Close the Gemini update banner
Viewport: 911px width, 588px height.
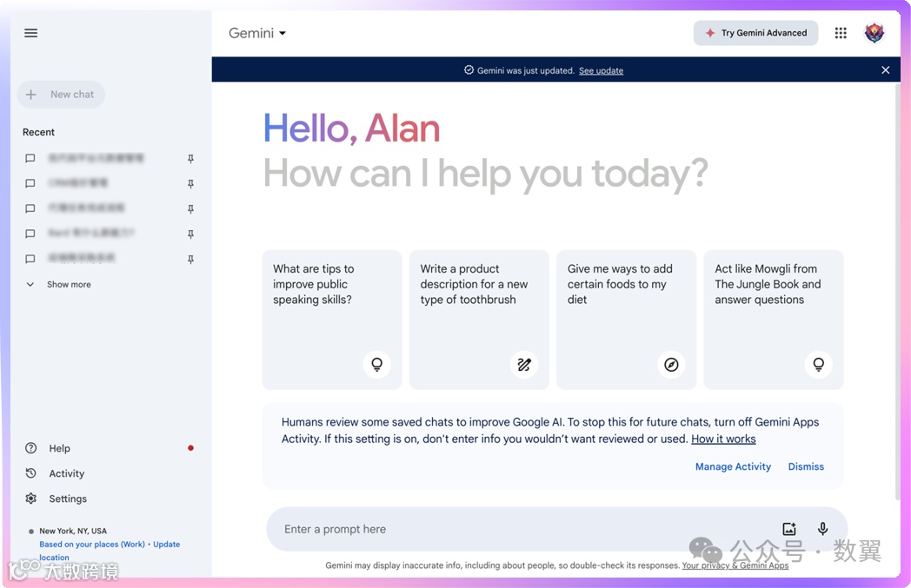click(885, 70)
